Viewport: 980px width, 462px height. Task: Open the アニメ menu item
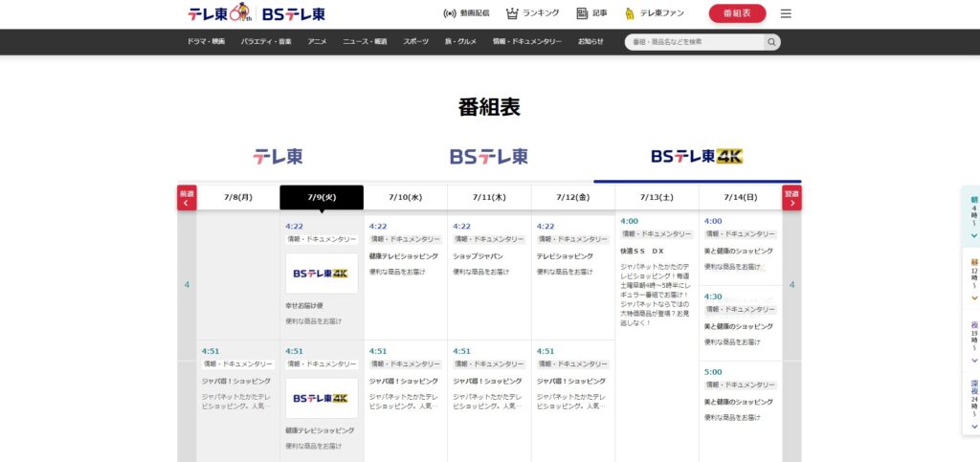pyautogui.click(x=317, y=42)
